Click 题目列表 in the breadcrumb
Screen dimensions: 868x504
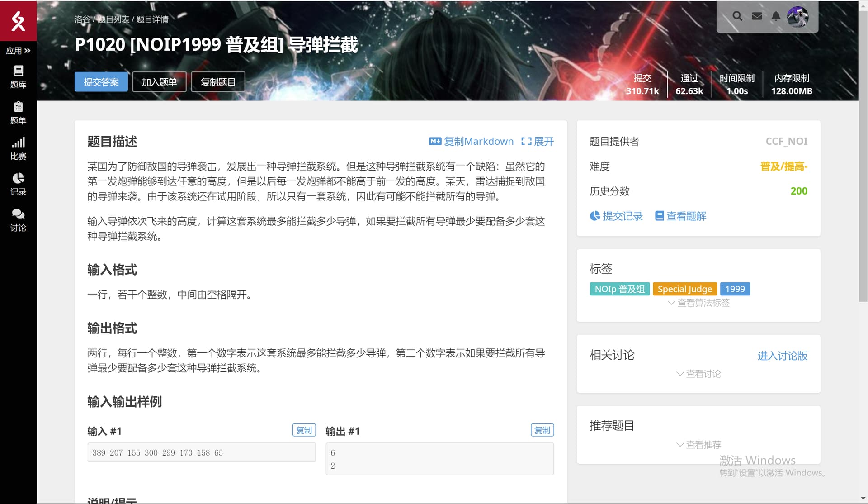[113, 19]
